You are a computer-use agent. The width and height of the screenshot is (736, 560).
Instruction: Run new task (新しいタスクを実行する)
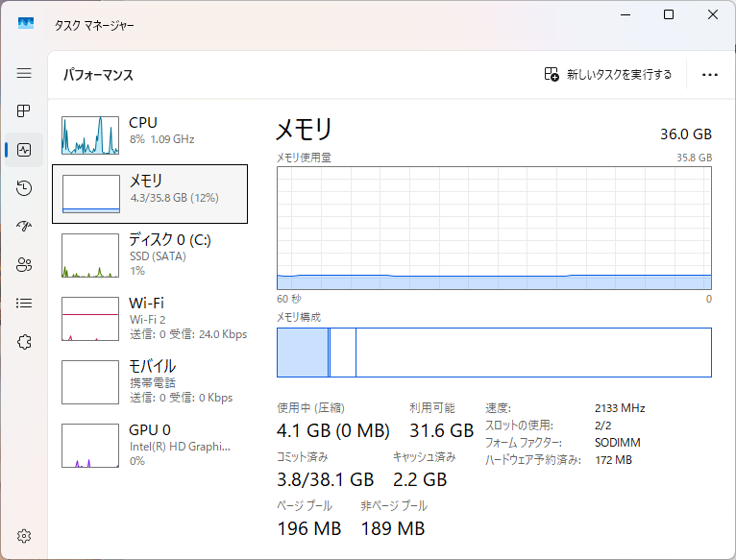pyautogui.click(x=608, y=74)
